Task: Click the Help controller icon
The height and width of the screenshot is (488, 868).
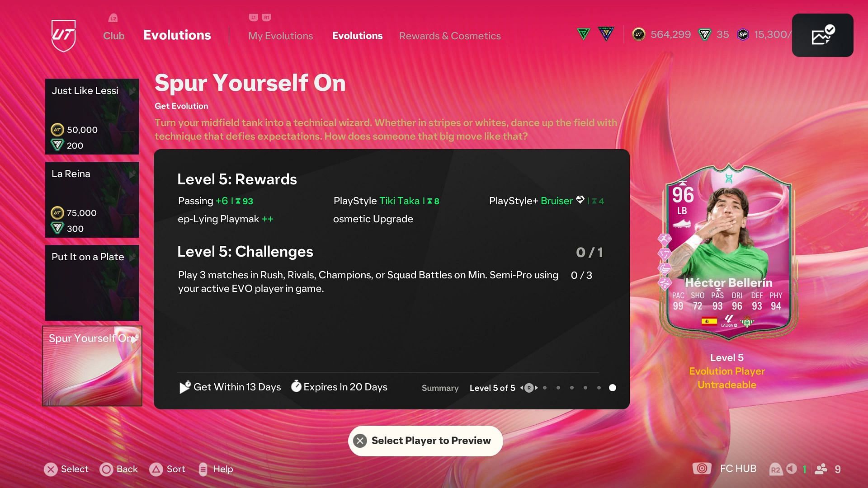Action: pyautogui.click(x=203, y=469)
